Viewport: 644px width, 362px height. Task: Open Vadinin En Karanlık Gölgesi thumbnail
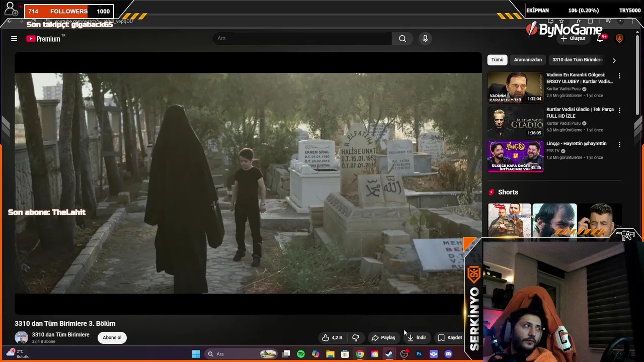pyautogui.click(x=515, y=87)
